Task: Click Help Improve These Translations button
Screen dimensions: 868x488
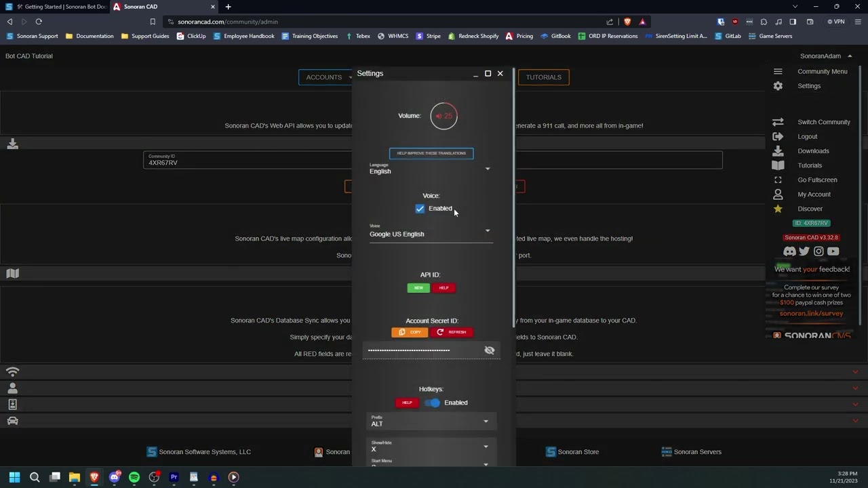Action: (431, 153)
